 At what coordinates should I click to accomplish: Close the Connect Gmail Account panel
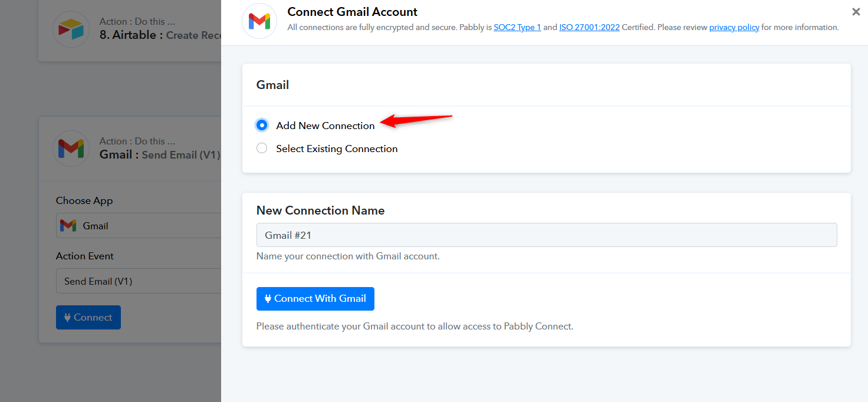tap(856, 12)
